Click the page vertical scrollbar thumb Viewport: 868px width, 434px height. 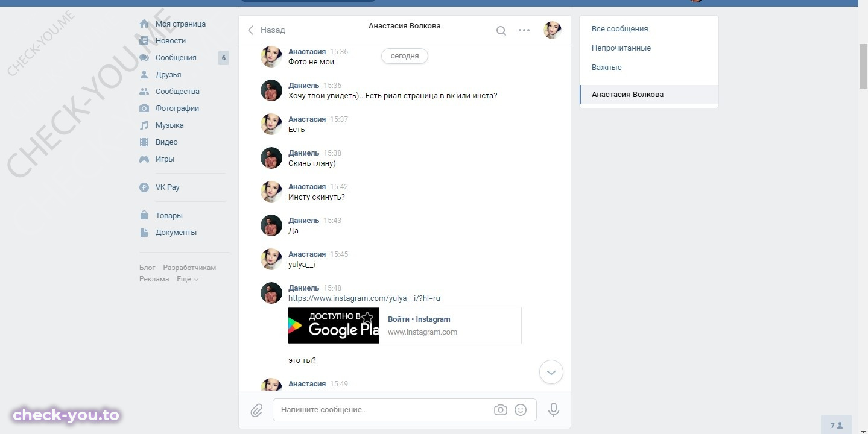[x=863, y=66]
